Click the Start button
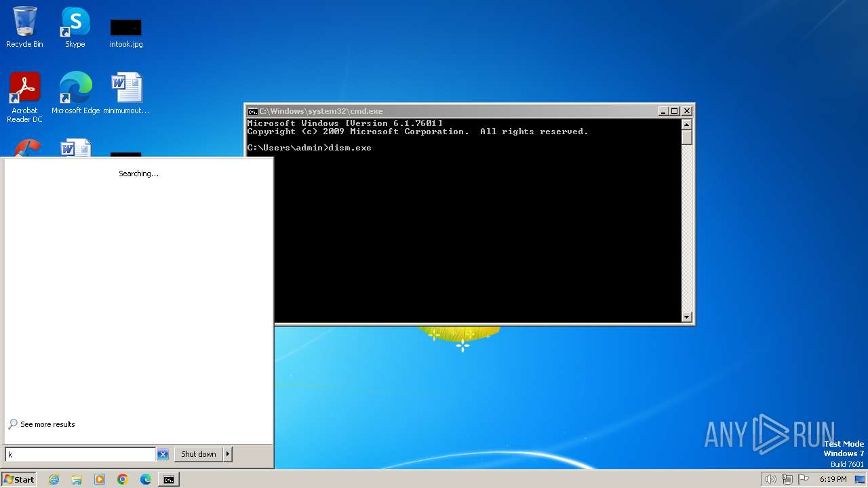The image size is (868, 488). 18,479
